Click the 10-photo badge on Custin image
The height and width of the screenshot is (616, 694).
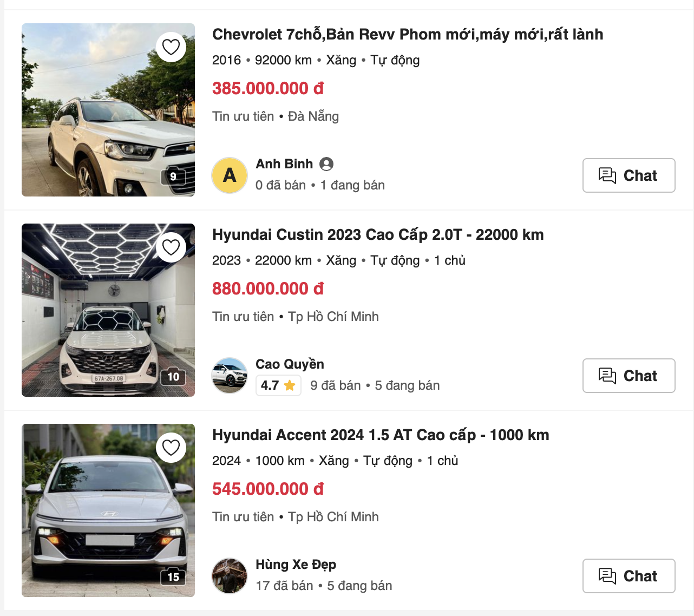click(x=173, y=377)
